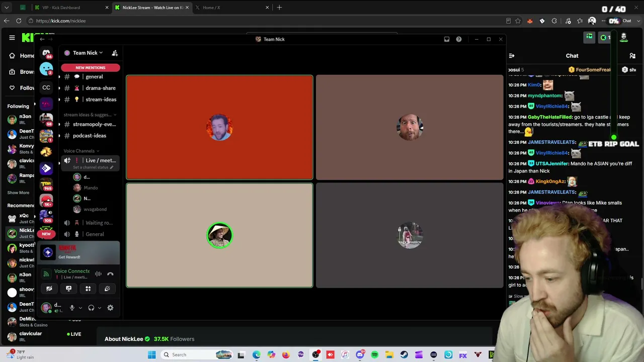
Task: Open the general text channel
Action: (90, 77)
